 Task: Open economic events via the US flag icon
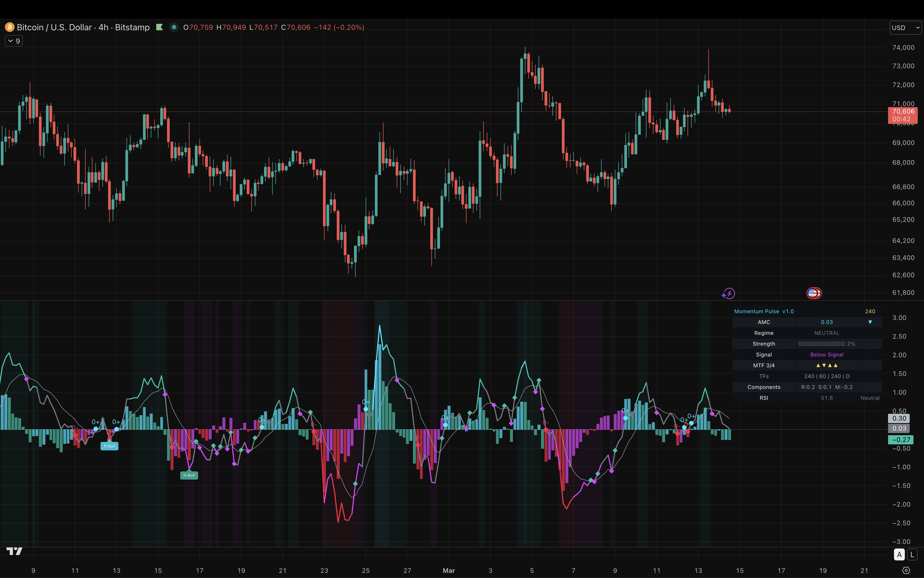click(x=814, y=293)
